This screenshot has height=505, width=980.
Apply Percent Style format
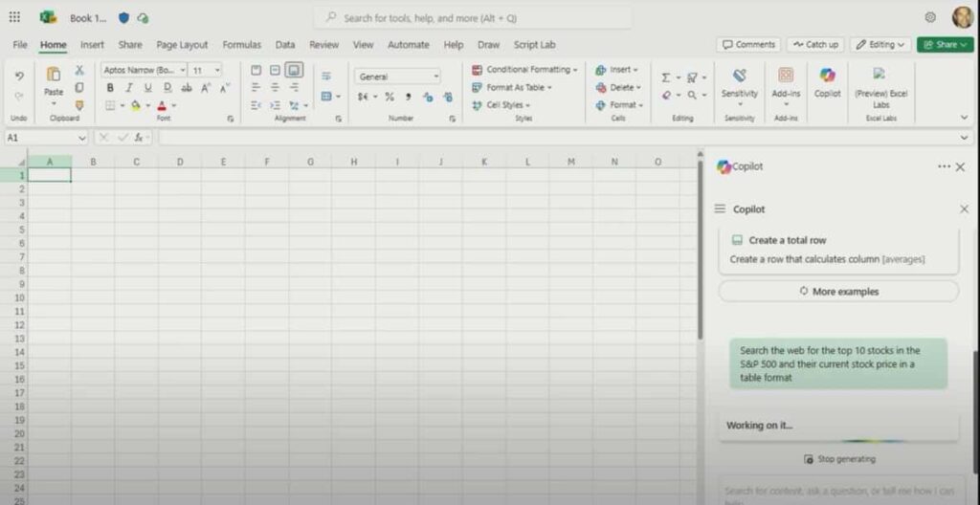(x=390, y=97)
